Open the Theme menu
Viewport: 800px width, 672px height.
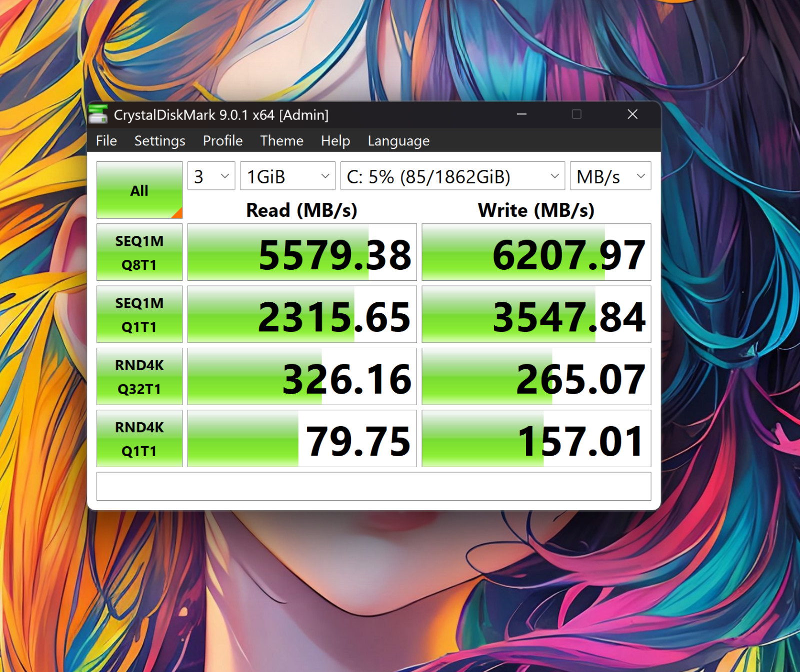click(x=281, y=141)
